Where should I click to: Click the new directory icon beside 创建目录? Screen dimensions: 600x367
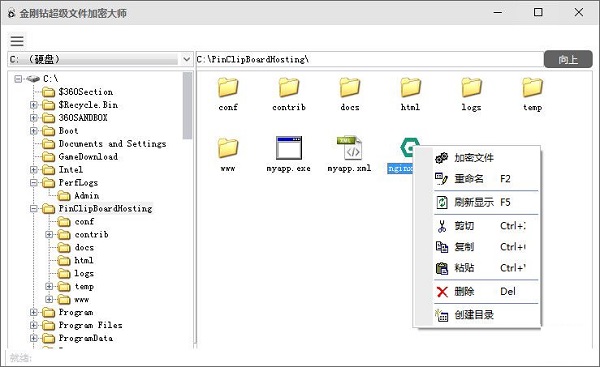pyautogui.click(x=442, y=315)
